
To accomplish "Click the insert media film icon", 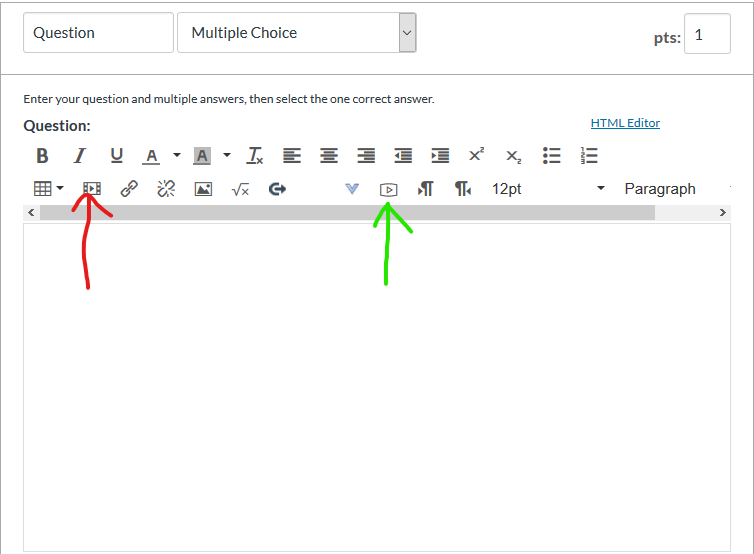I will point(92,188).
